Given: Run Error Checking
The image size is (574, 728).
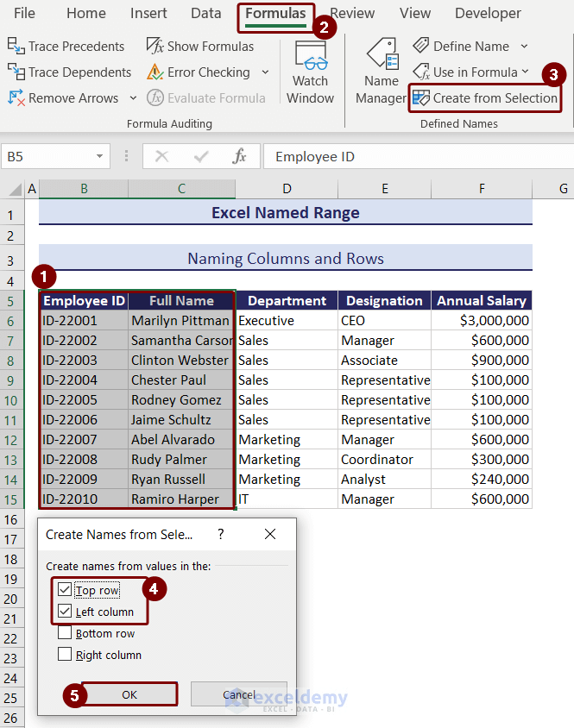Looking at the screenshot, I should coord(199,72).
